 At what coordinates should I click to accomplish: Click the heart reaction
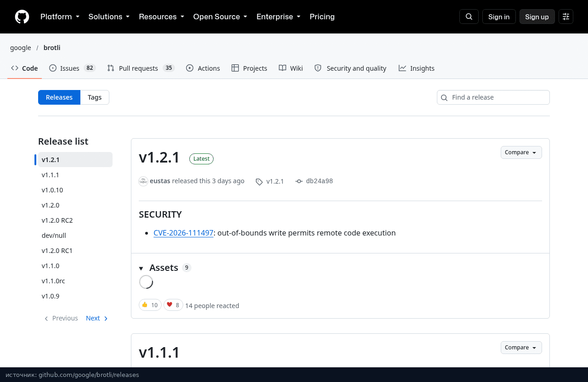tap(173, 305)
